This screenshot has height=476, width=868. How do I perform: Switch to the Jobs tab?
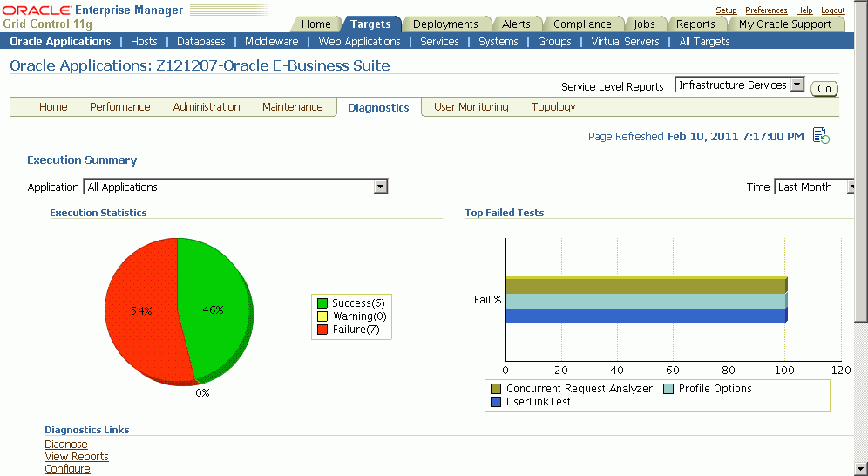point(644,24)
